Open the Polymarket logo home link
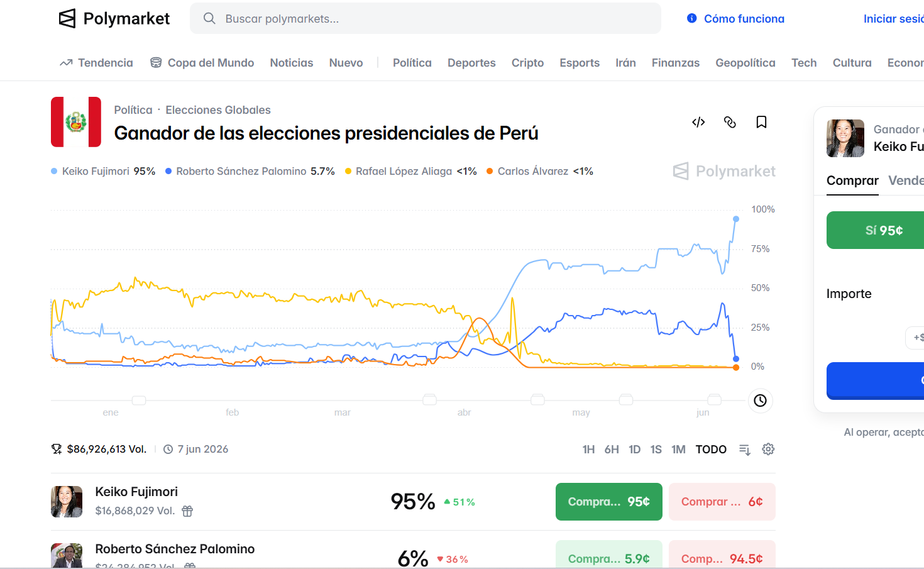Image resolution: width=924 pixels, height=569 pixels. (x=114, y=19)
